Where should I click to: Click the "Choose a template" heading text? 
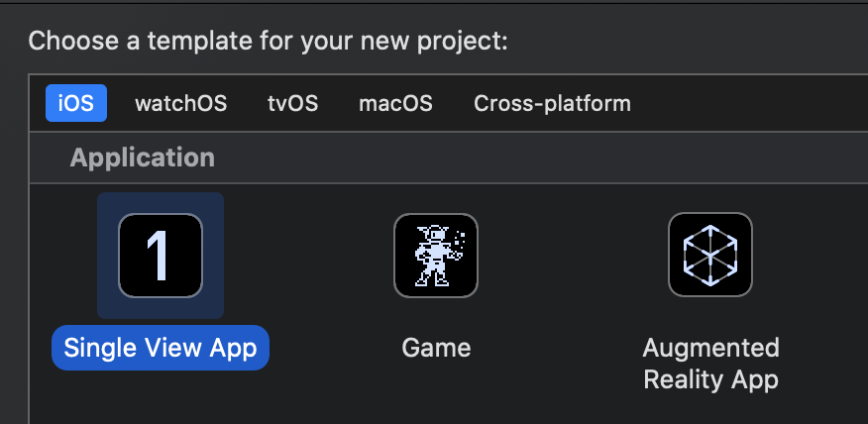click(268, 42)
